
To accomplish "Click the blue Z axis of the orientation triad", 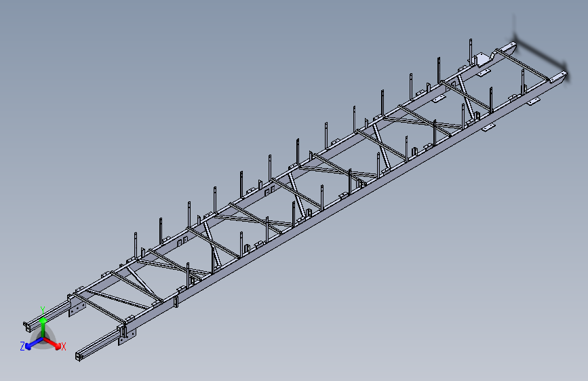I will [x=31, y=344].
